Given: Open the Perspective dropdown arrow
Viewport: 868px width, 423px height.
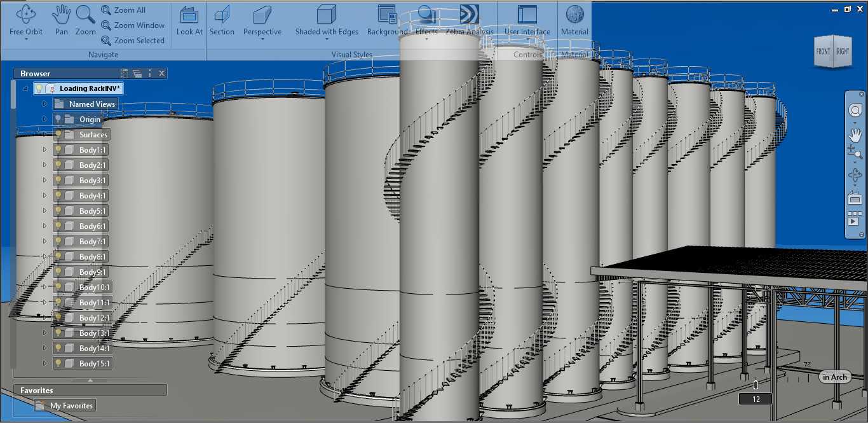Looking at the screenshot, I should coord(262,39).
